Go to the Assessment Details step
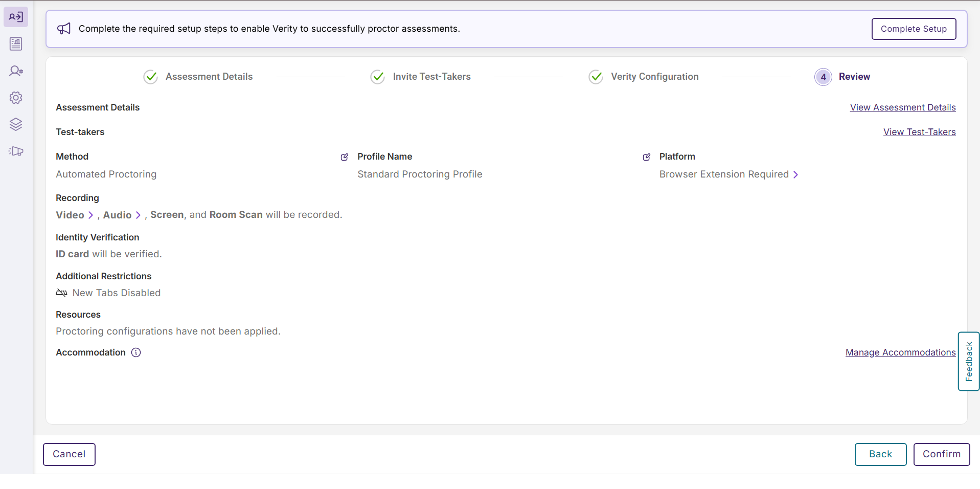Screen dimensions: 980x489 pos(209,77)
